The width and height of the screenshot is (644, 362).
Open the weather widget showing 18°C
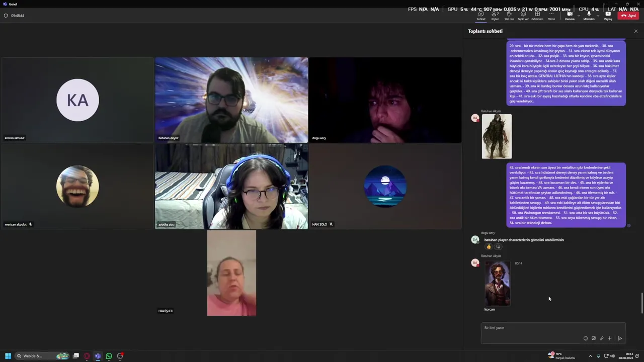pos(561,356)
